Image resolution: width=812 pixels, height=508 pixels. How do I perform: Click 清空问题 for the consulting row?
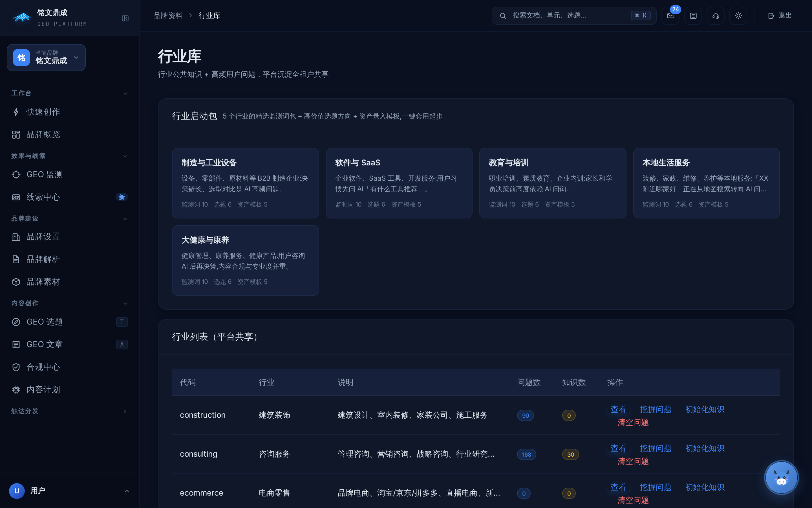(x=633, y=461)
